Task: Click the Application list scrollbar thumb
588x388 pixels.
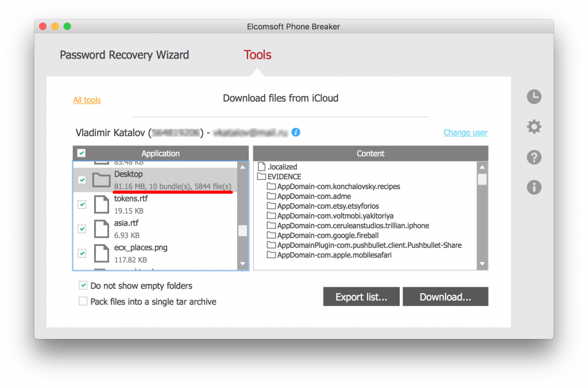Action: tap(243, 231)
